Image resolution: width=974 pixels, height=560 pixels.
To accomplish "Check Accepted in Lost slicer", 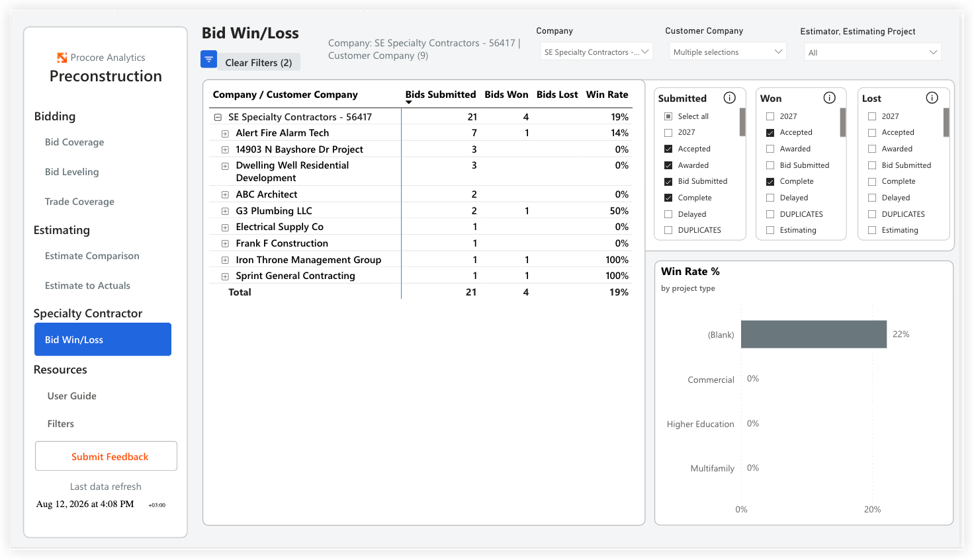I will click(872, 132).
